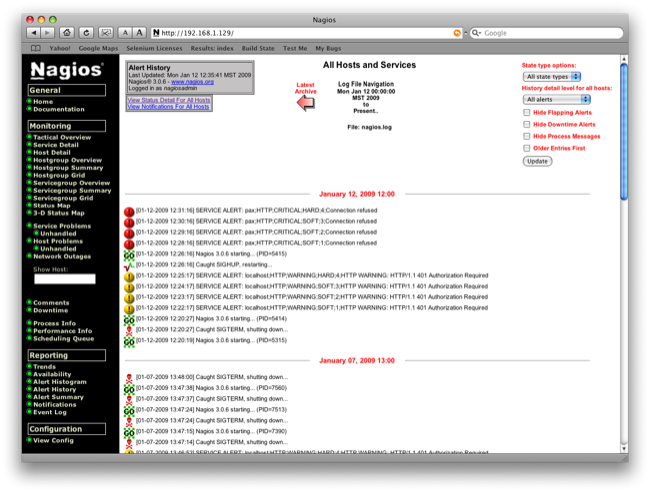The image size is (650, 492).
Task: Click skull icon for 12:20:27 SIGTERM entry
Action: 129,330
